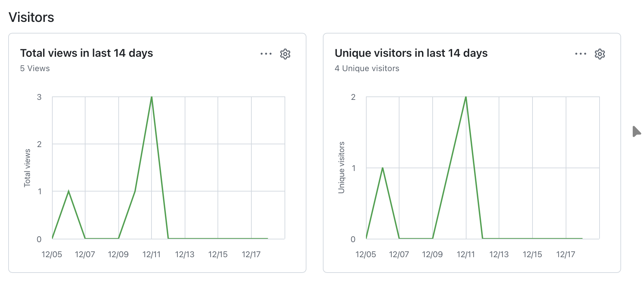Click the "Total views in last 14 days" title
Viewport: 644px width, 290px height.
click(x=87, y=53)
